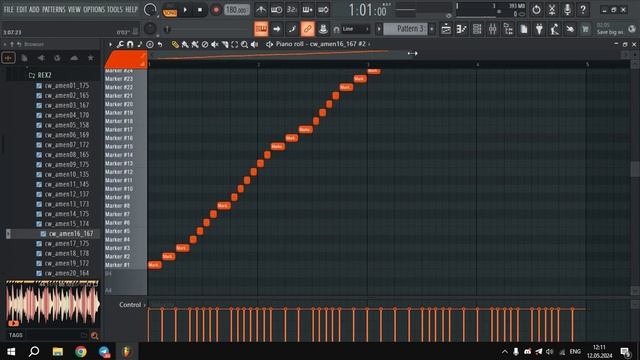Image resolution: width=640 pixels, height=360 pixels.
Task: Open the ADD menu
Action: (x=35, y=9)
